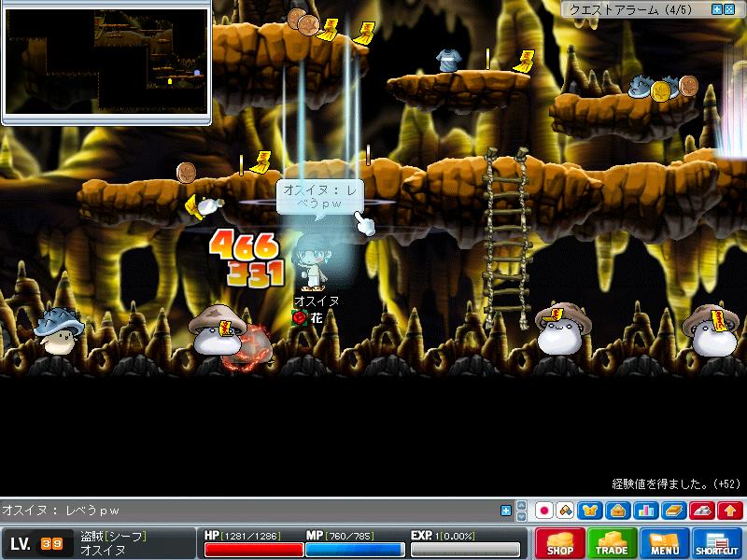Click the job name 盗賊[シーフ]
Image resolution: width=747 pixels, height=560 pixels.
113,537
